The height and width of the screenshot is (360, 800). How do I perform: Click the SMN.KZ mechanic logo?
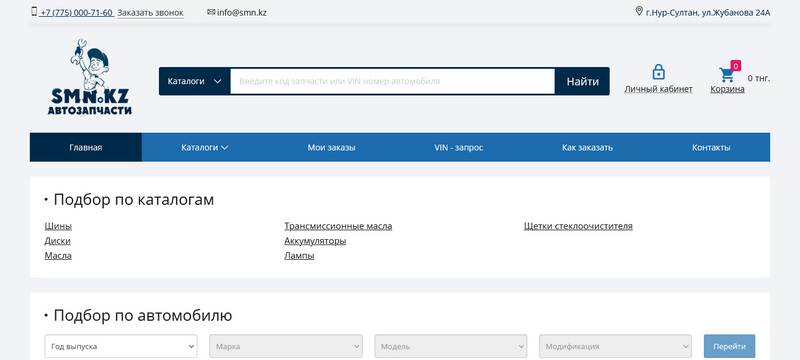point(90,78)
